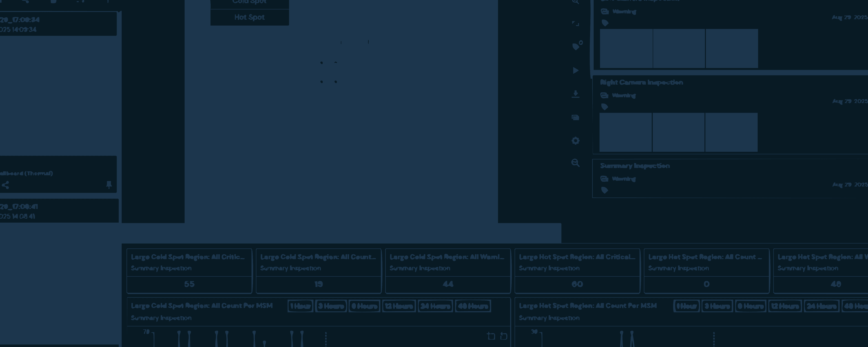The image size is (868, 347).
Task: Open the settings gear in viewer toolbar
Action: click(576, 141)
